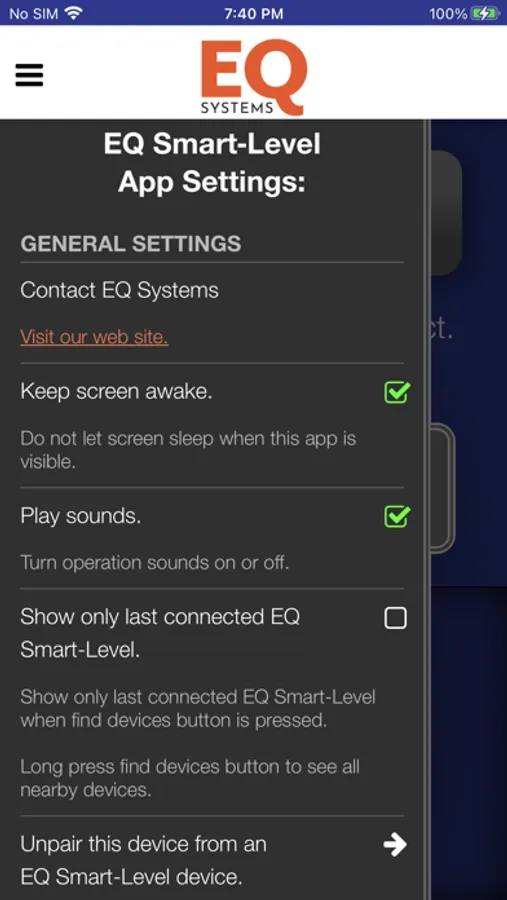
Task: Tap the Wi-Fi status icon
Action: point(73,13)
